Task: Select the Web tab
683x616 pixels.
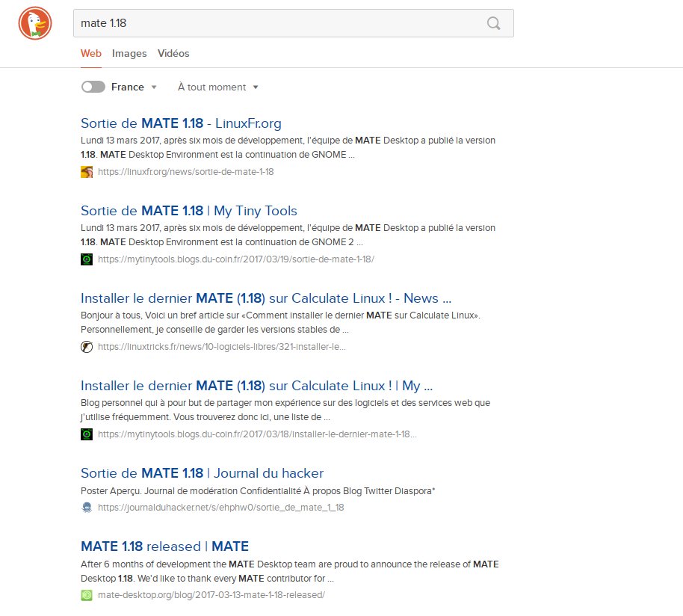Action: tap(91, 53)
